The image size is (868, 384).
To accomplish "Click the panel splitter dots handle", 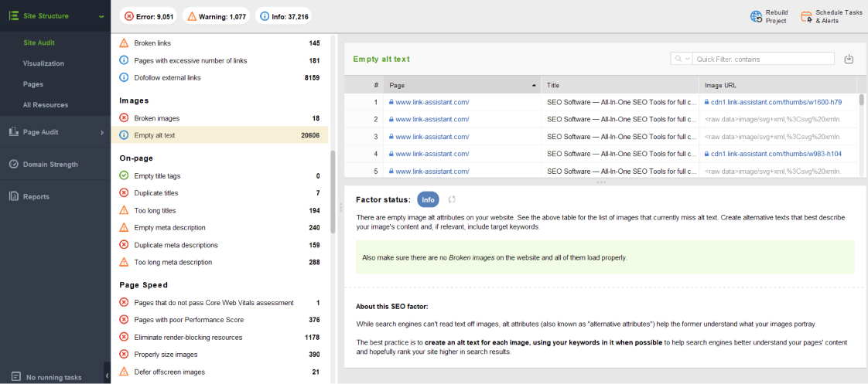I will tap(601, 182).
